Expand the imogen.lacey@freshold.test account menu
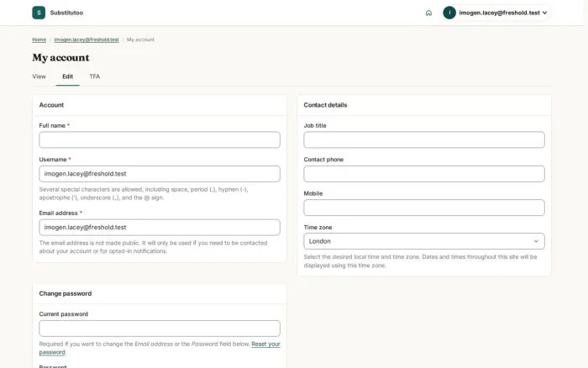 [496, 13]
